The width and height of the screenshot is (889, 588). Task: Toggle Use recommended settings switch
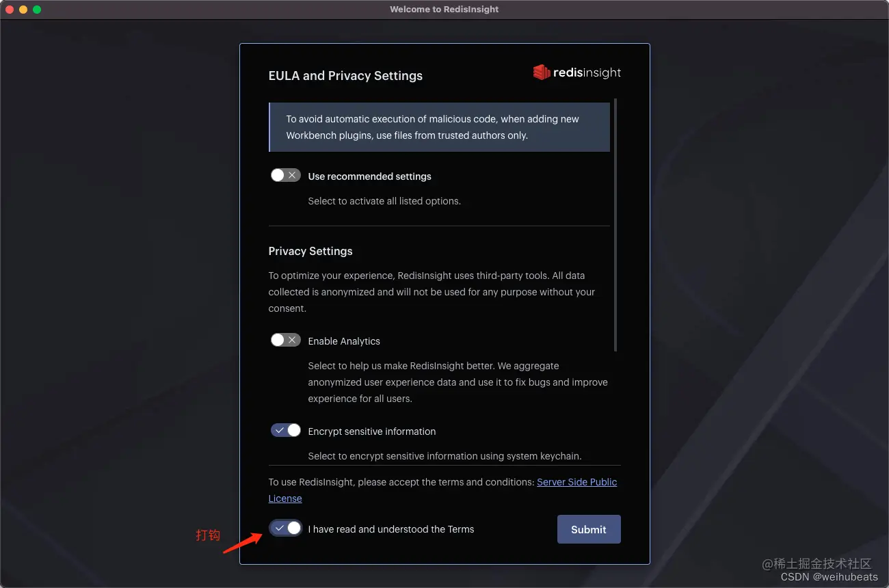(x=285, y=176)
